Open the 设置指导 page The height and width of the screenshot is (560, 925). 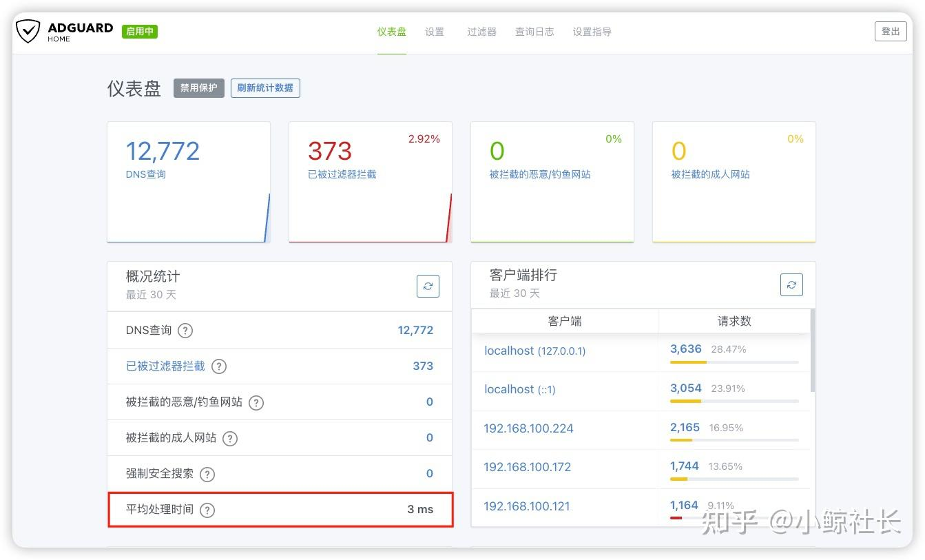[x=591, y=31]
